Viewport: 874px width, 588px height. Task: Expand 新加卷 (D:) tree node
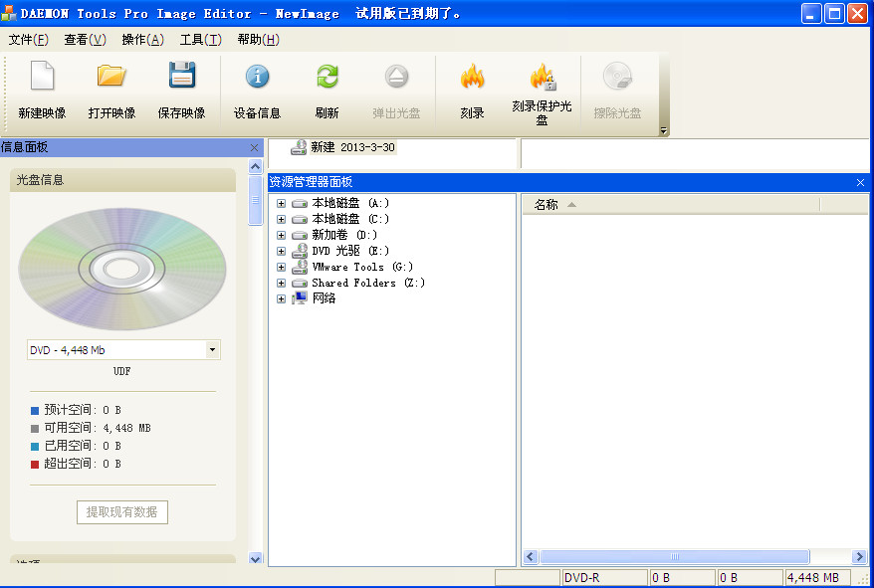click(x=281, y=235)
